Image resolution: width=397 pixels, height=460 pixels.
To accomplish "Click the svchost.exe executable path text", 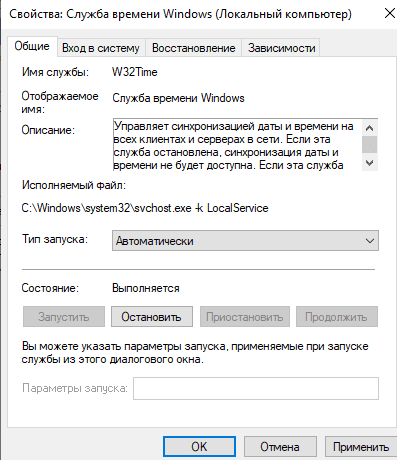I will (x=145, y=208).
